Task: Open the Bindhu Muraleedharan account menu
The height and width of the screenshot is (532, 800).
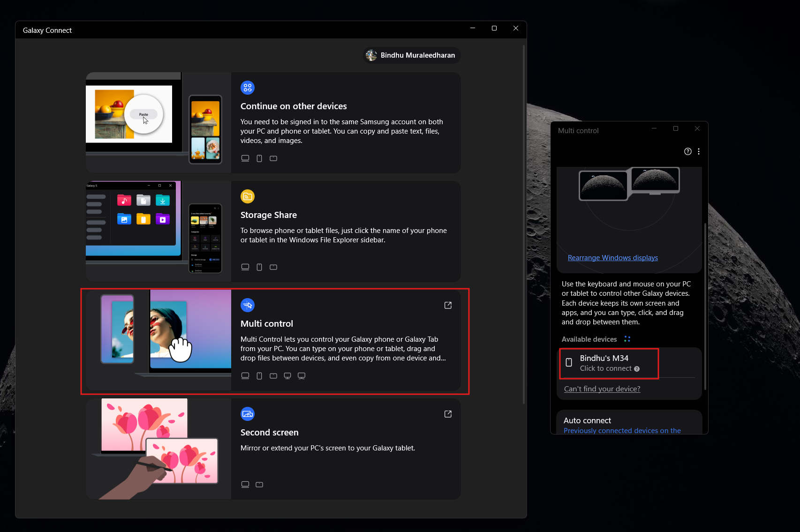Action: pyautogui.click(x=411, y=55)
